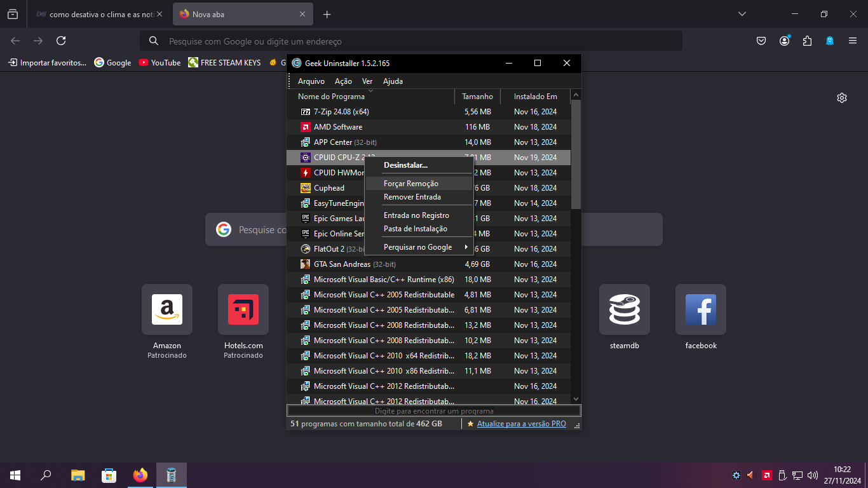Image resolution: width=868 pixels, height=488 pixels.
Task: Click the Geek Uninstaller vertical scrollbar thumb
Action: [576, 154]
